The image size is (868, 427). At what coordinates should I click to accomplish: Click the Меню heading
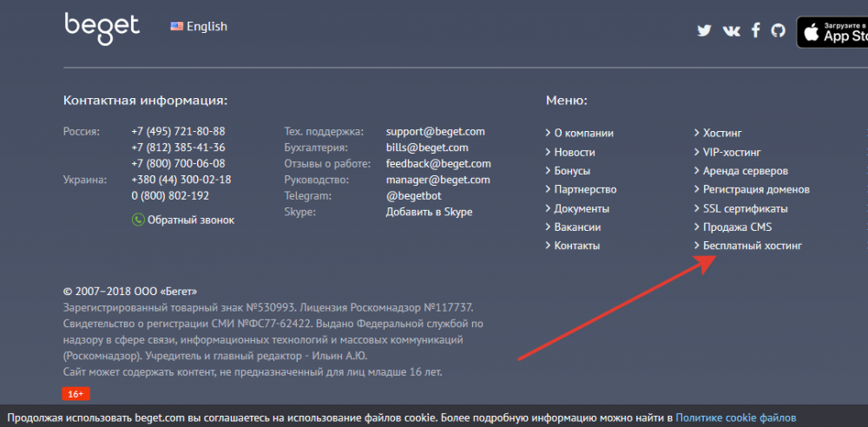point(566,101)
